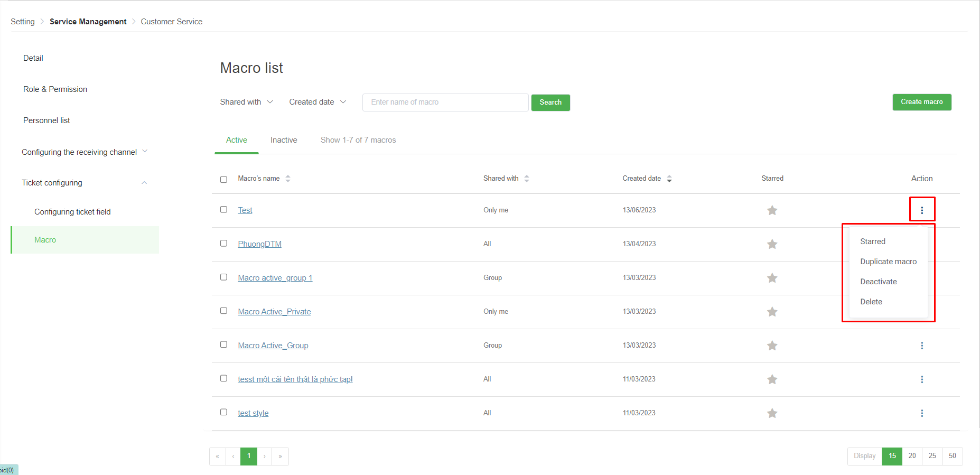Open Configuring ticket field in sidebar
Viewport: 980px width, 475px height.
coord(72,212)
